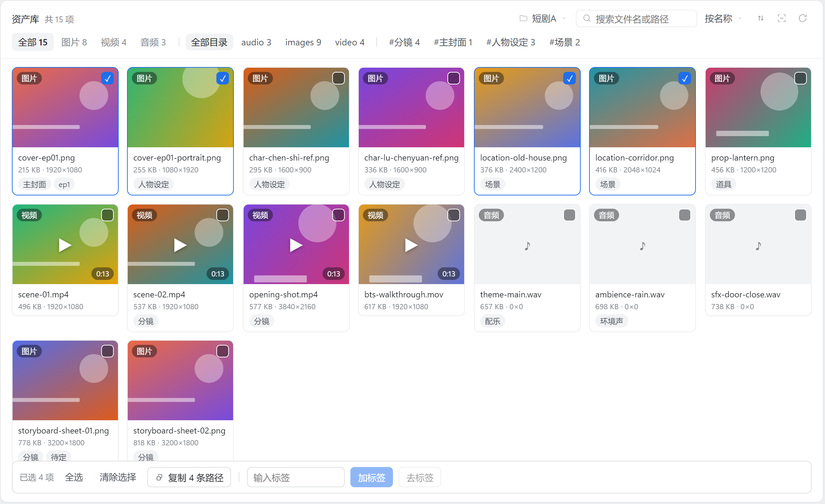This screenshot has width=825, height=504.
Task: Click the search magnifier icon
Action: (x=587, y=18)
